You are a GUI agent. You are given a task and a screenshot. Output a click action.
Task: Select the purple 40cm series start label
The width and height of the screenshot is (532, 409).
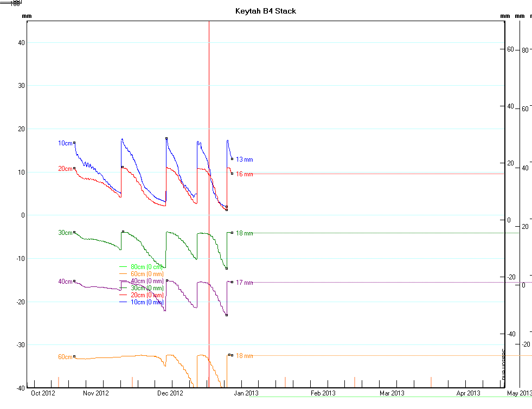(x=65, y=282)
